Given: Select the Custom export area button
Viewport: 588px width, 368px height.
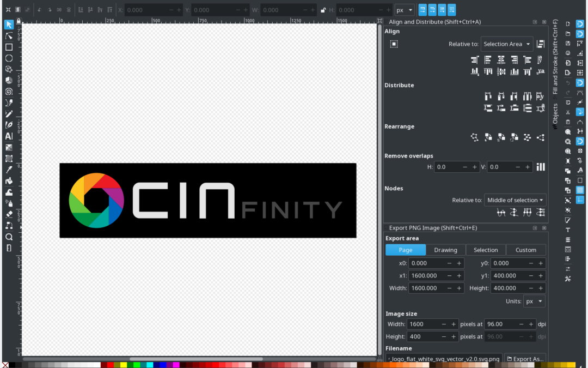Looking at the screenshot, I should 525,250.
